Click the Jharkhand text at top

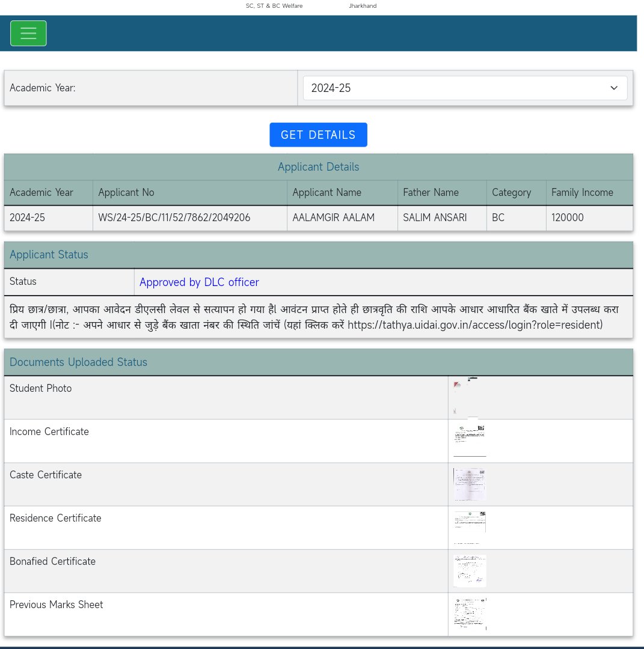coord(363,6)
